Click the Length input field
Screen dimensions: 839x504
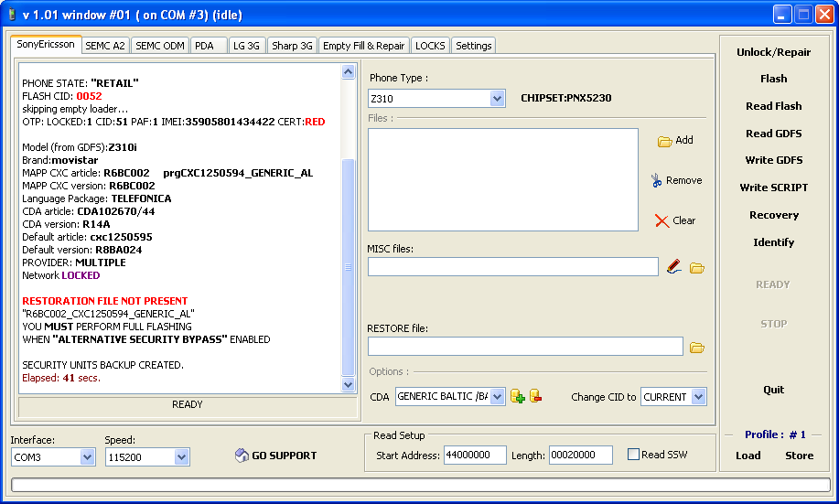point(581,455)
